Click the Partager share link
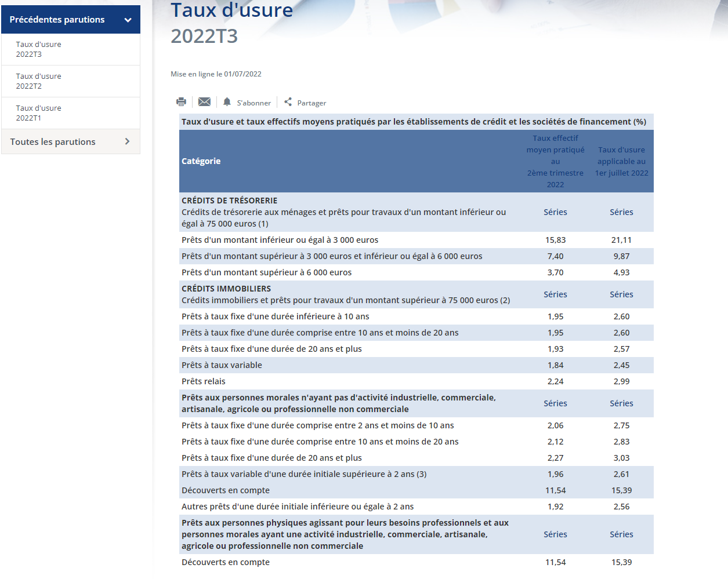This screenshot has height=579, width=728. (312, 103)
